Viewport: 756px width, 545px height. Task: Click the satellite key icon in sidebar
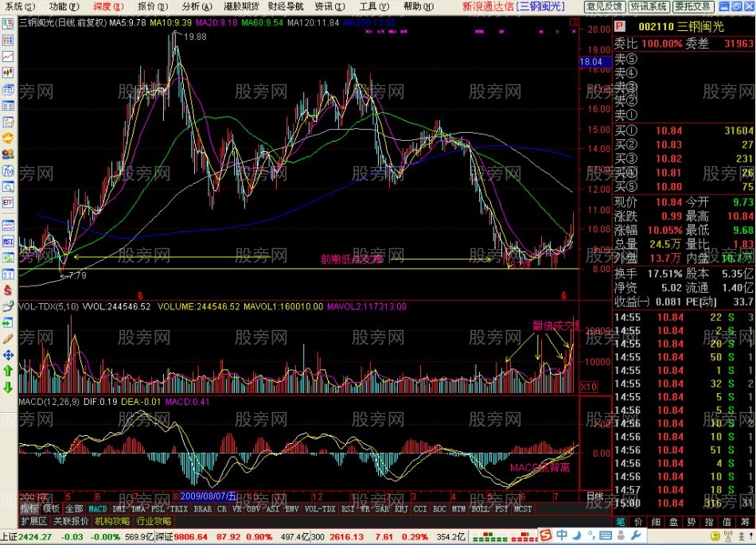(8, 306)
